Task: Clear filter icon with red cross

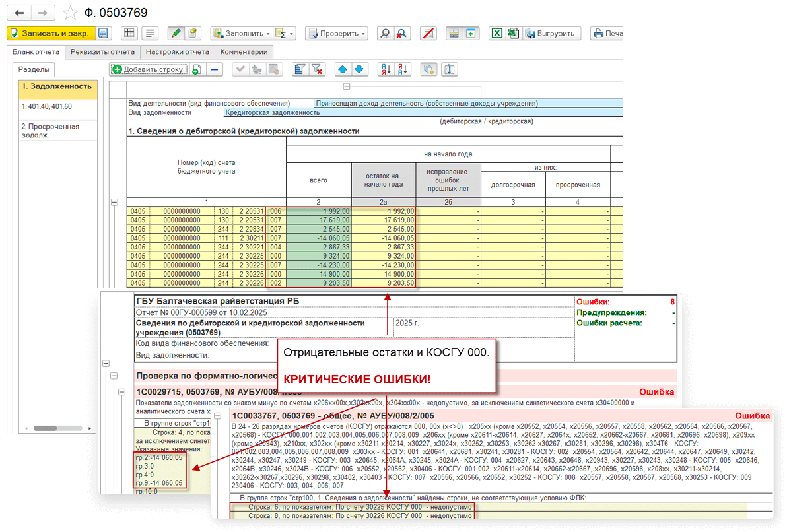Action: 317,69
